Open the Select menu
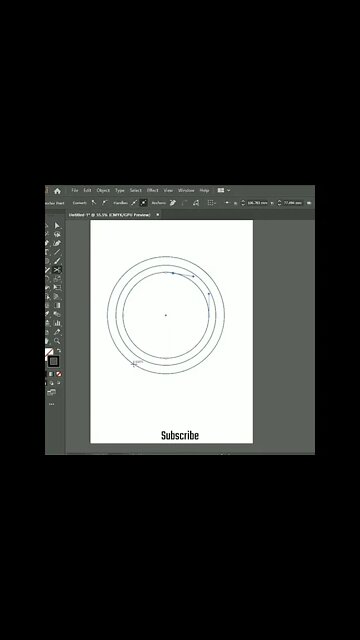The width and height of the screenshot is (360, 640). coord(136,190)
